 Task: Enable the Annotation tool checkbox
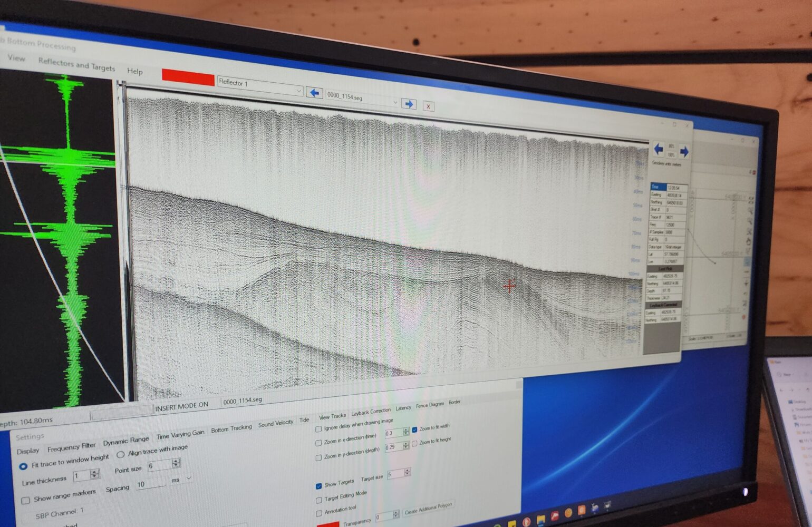tap(318, 513)
